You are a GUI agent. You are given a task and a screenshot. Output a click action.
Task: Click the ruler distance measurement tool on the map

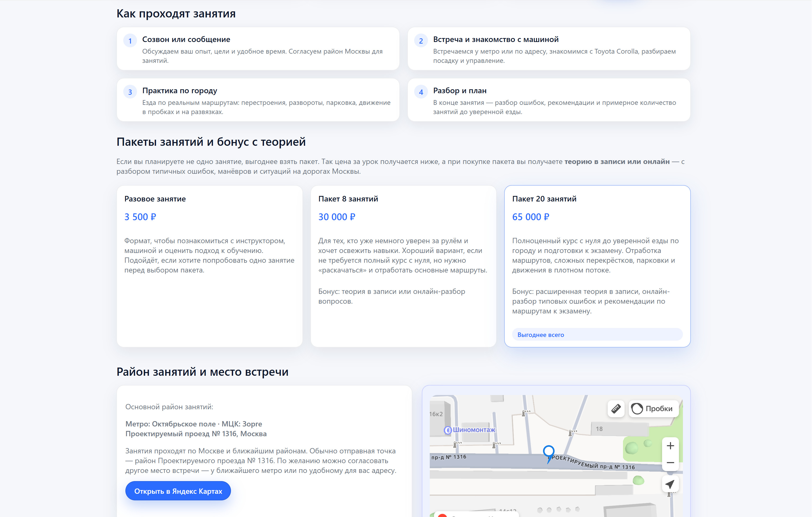tap(616, 408)
